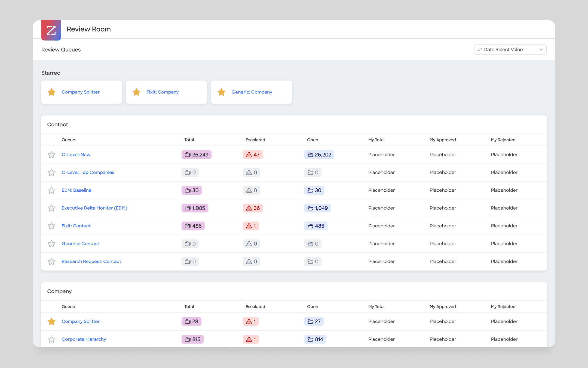Unstar the Fixit: Company card gold star
588x368 pixels.
click(136, 92)
